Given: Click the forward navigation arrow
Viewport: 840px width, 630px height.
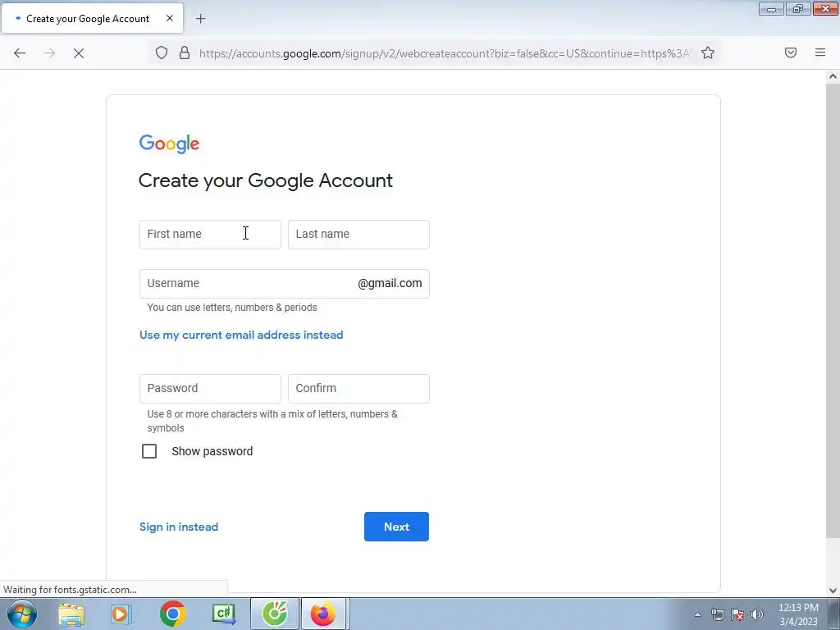Looking at the screenshot, I should (x=49, y=53).
